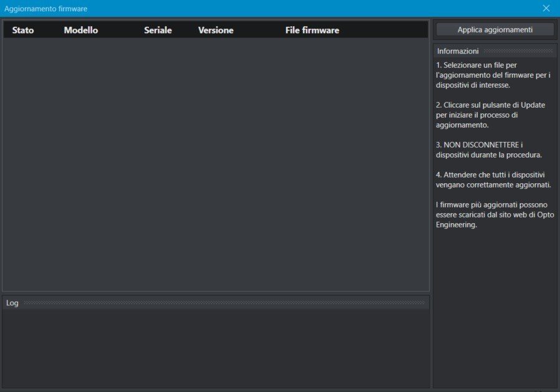Click instruction 2 about the Update button
The width and height of the screenshot is (560, 392).
[x=490, y=115]
